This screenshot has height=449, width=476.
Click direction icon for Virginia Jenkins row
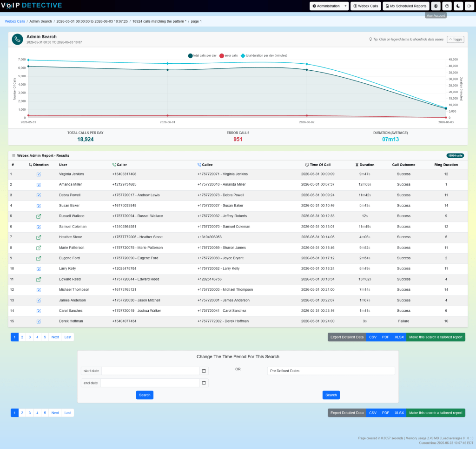click(39, 174)
